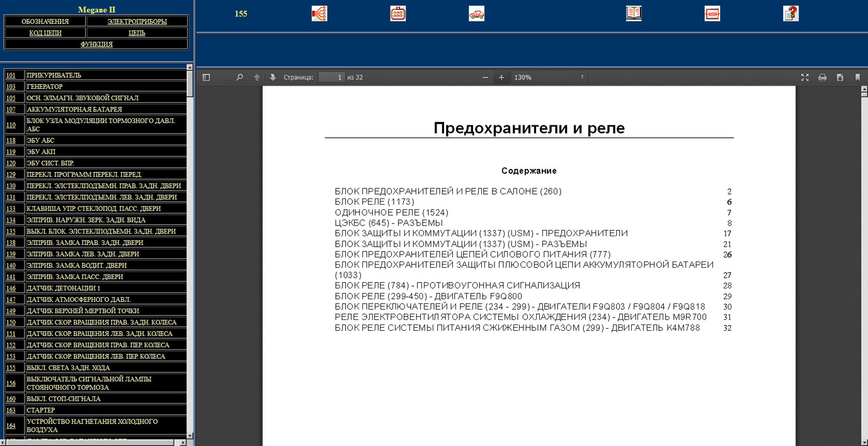The image size is (868, 446).
Task: Zoom in using the plus button
Action: pos(501,77)
